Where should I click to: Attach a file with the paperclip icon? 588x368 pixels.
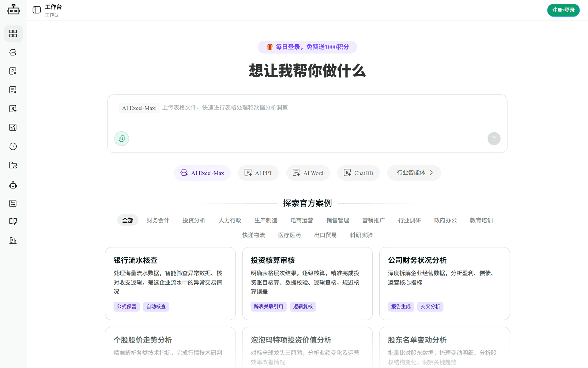pos(122,139)
